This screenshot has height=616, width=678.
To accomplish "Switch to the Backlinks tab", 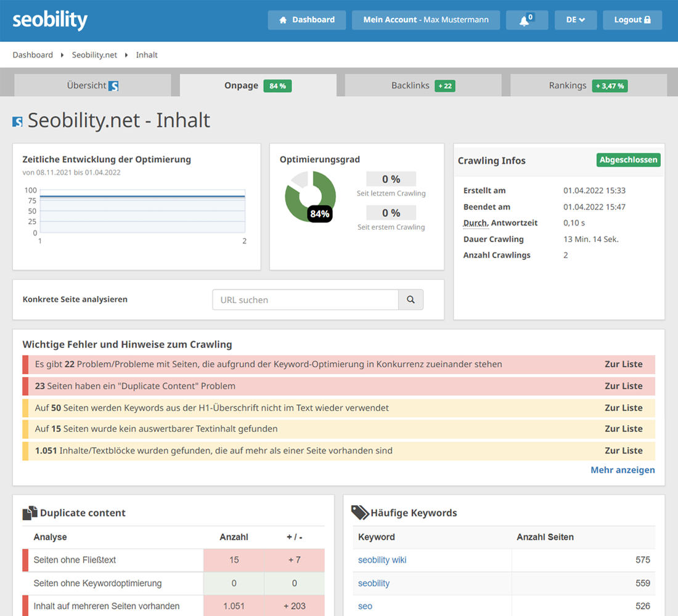I will (423, 86).
